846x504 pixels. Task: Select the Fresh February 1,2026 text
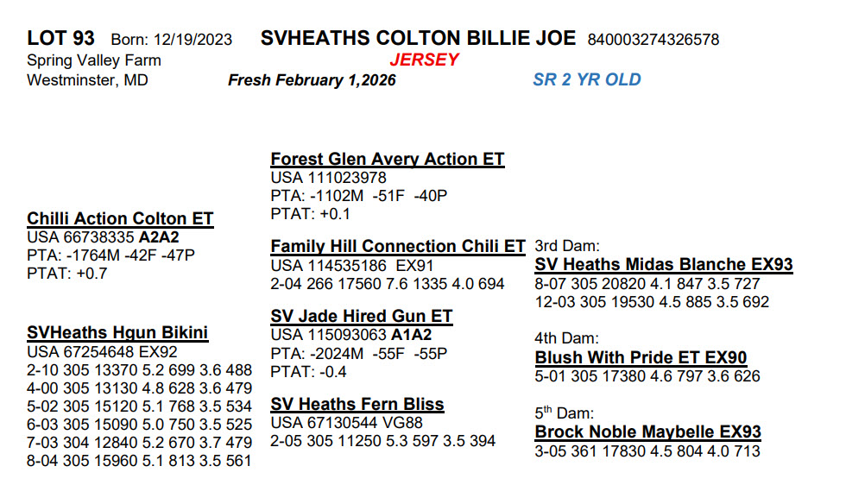click(312, 80)
